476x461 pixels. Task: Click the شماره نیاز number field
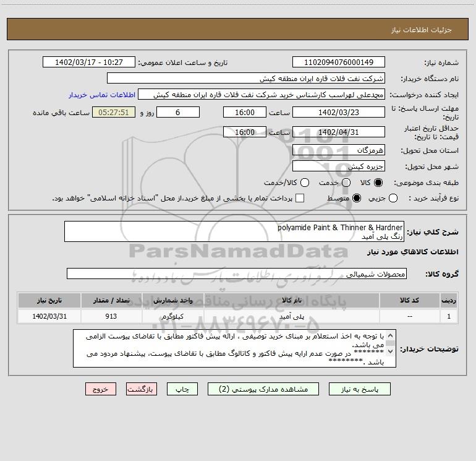pos(339,62)
